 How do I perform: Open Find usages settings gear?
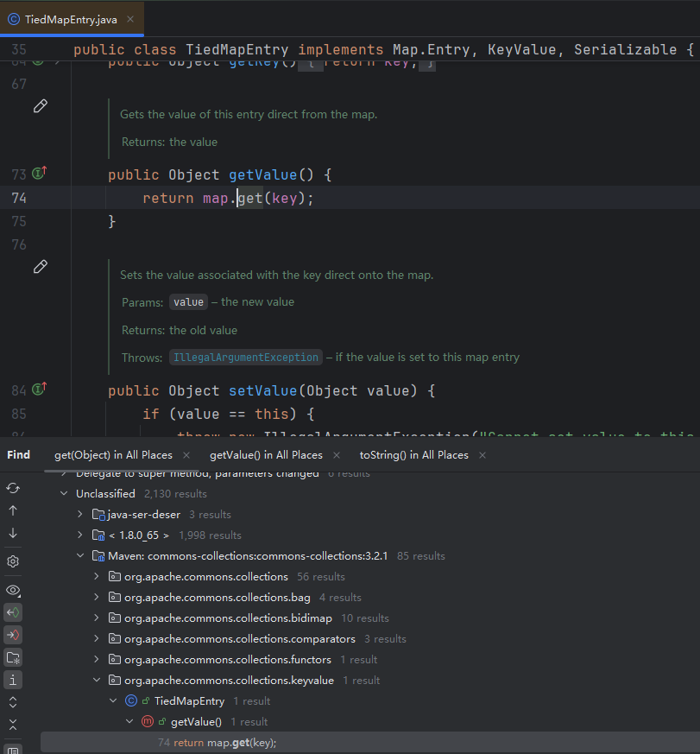pos(13,561)
